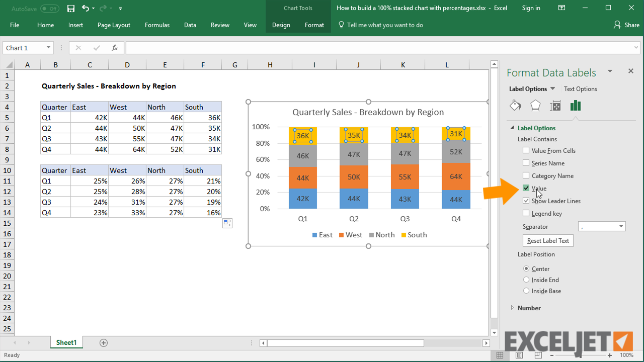Check Value From Cells checkbox
This screenshot has height=362, width=644.
526,150
